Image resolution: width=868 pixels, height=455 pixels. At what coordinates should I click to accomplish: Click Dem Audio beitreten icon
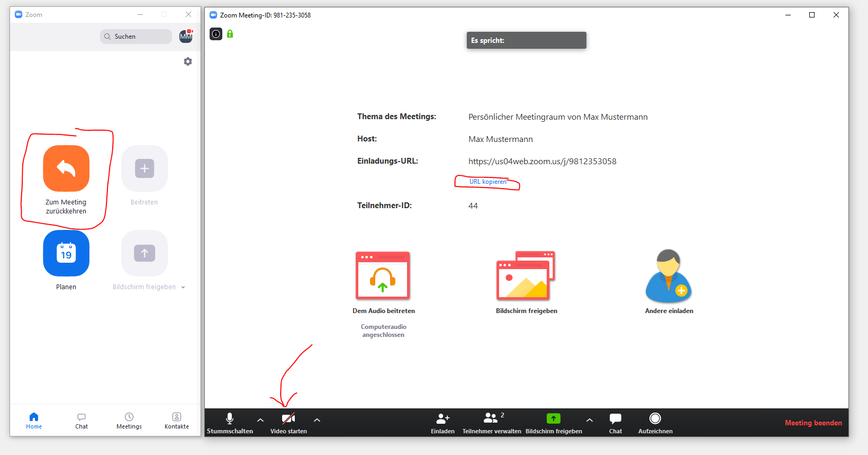[x=383, y=275]
